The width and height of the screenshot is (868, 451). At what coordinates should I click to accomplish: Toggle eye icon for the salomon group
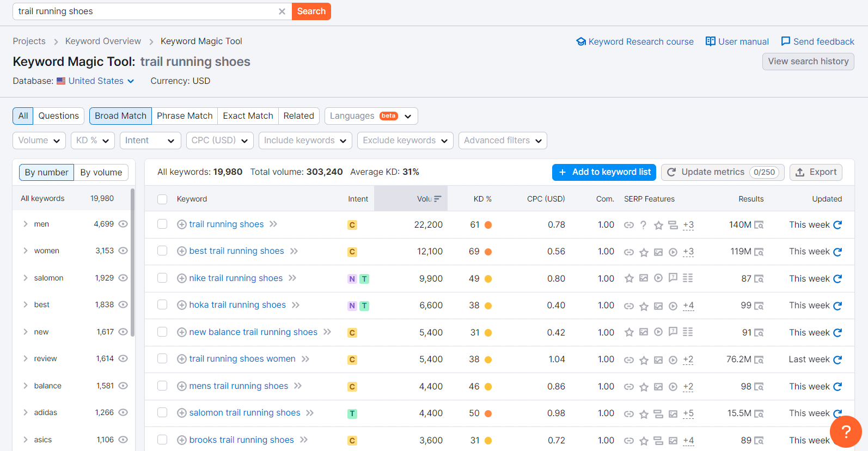tap(123, 278)
